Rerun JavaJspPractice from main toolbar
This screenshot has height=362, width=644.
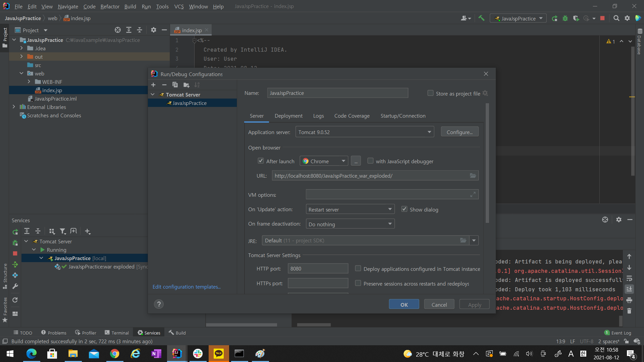(554, 18)
